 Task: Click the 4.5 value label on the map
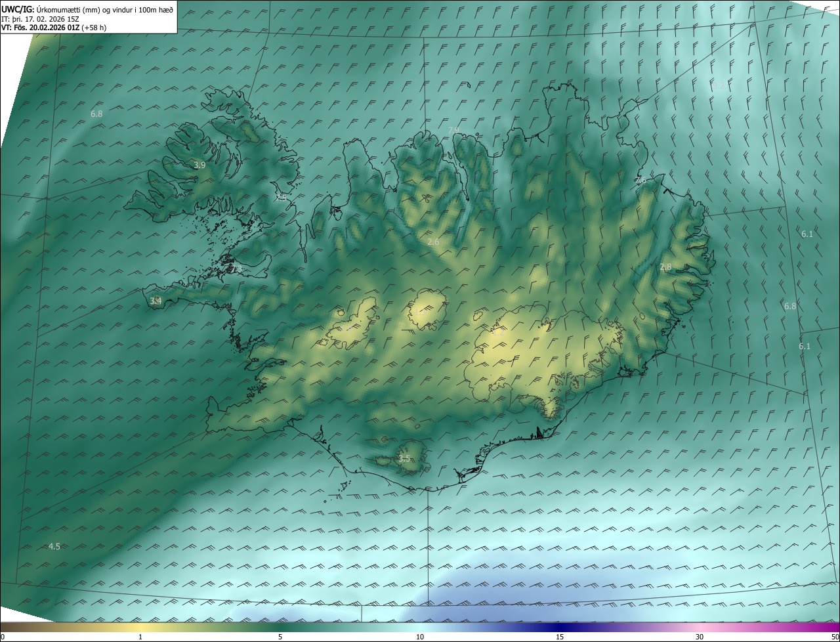coord(54,546)
